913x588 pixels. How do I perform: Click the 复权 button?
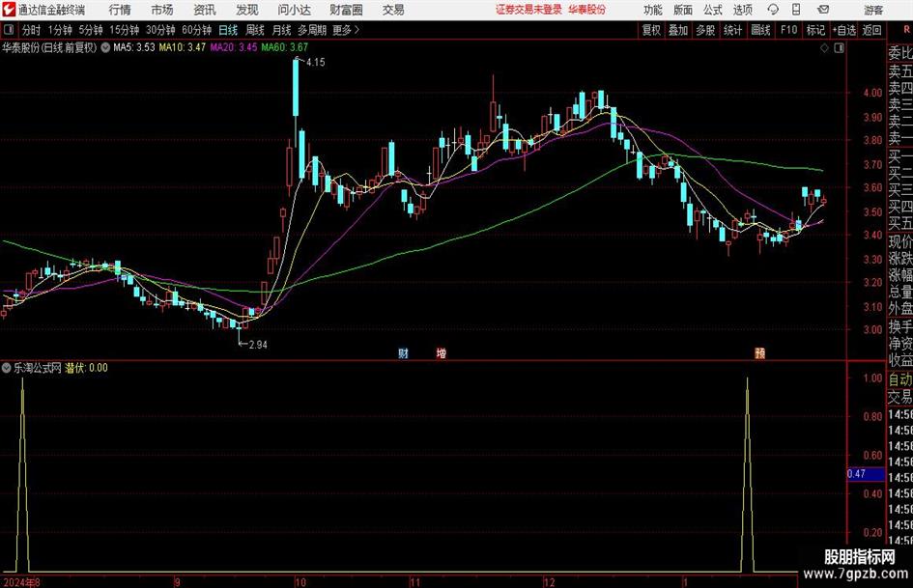(x=651, y=30)
